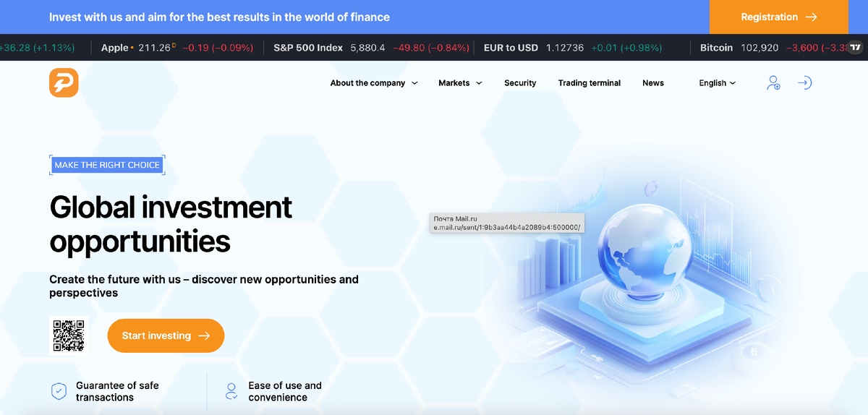Viewport: 868px width, 415px height.
Task: Click the Create the future with us subtitle
Action: click(204, 286)
